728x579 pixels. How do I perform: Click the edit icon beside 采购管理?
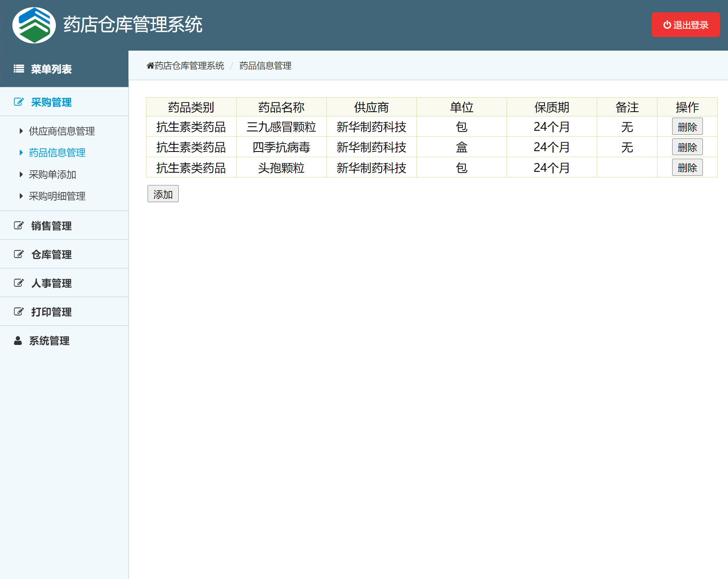coord(18,101)
